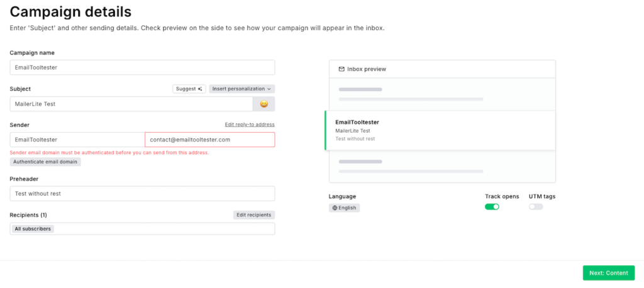Image resolution: width=644 pixels, height=288 pixels.
Task: Click the All subscribers recipient tag
Action: tap(33, 229)
